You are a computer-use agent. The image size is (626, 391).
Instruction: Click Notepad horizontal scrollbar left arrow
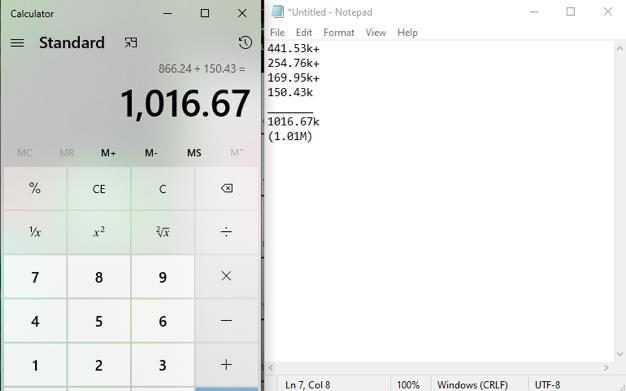point(271,367)
